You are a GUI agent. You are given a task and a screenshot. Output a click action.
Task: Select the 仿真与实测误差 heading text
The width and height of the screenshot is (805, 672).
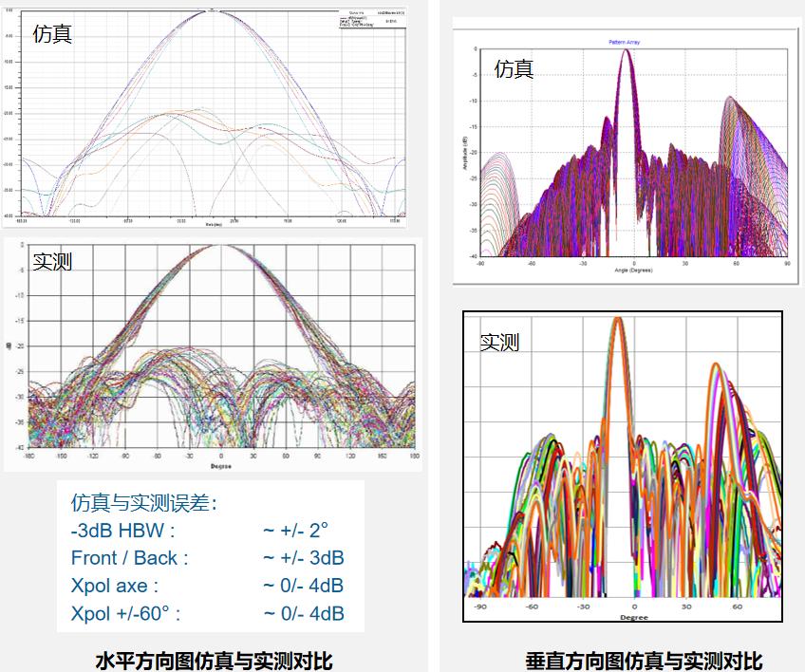pyautogui.click(x=144, y=503)
